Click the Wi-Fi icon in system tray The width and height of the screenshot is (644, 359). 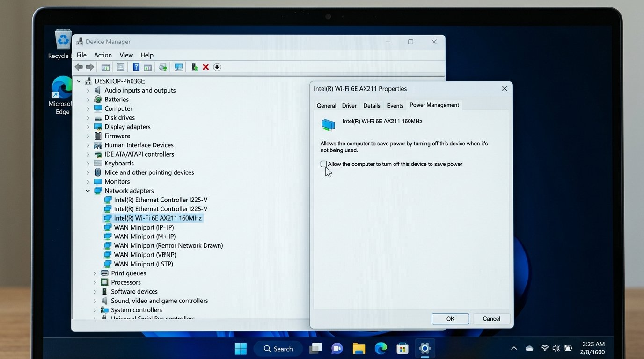[545, 348]
